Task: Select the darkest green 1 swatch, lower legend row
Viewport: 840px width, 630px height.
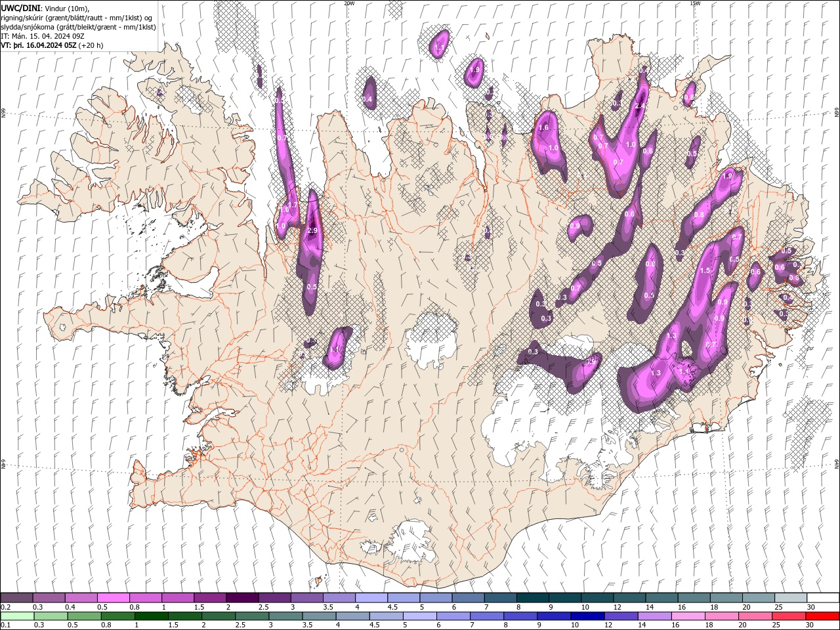Action: pos(151,616)
